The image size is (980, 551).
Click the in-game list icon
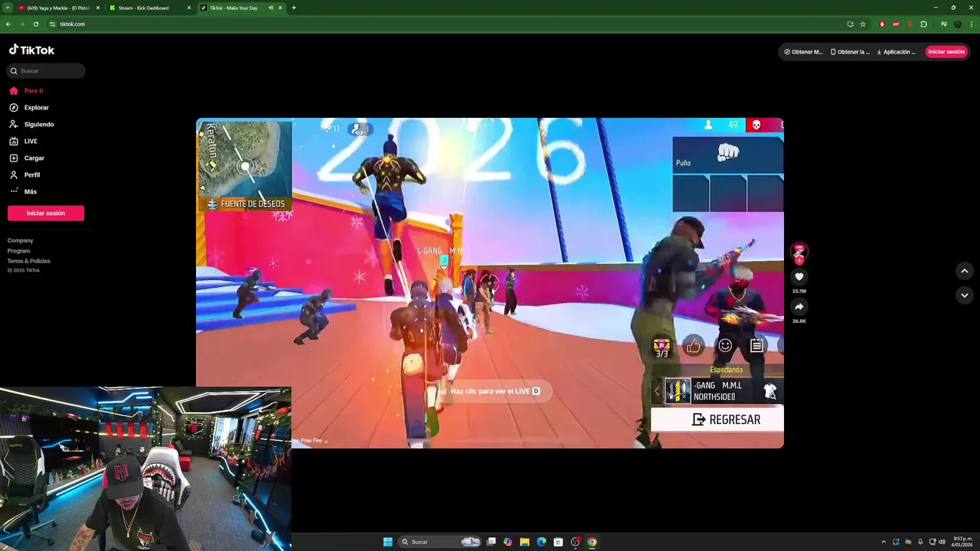tap(756, 346)
